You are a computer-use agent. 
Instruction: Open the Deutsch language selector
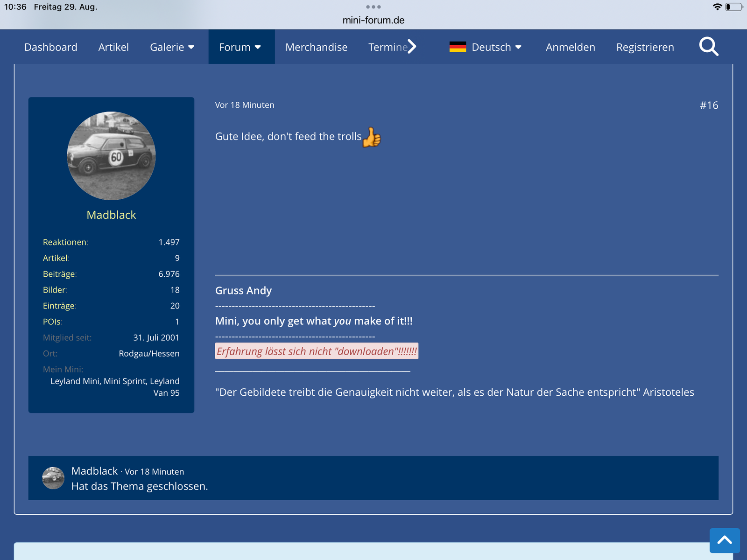(496, 47)
